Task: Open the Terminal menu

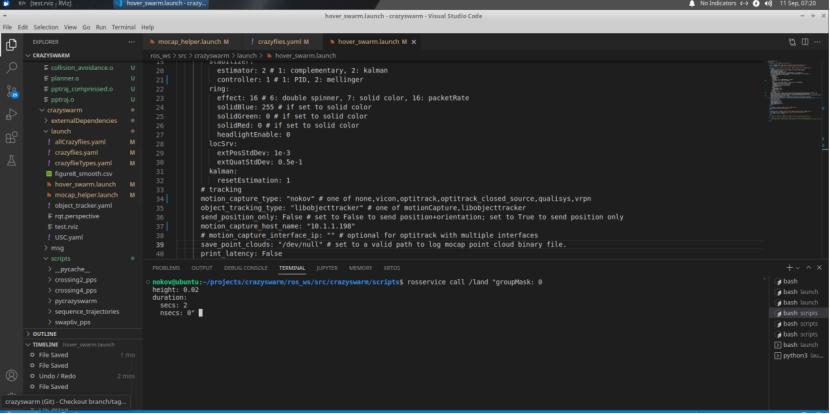Action: pos(123,27)
